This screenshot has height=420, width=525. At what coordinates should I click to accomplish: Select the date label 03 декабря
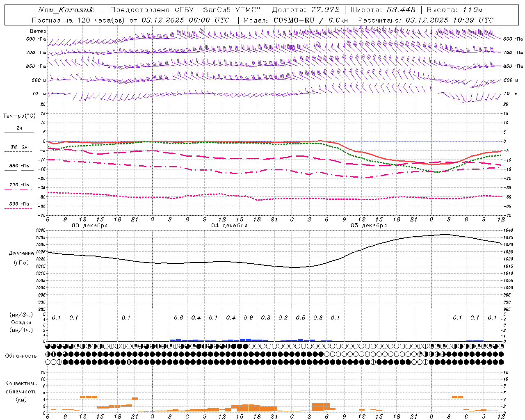90,226
